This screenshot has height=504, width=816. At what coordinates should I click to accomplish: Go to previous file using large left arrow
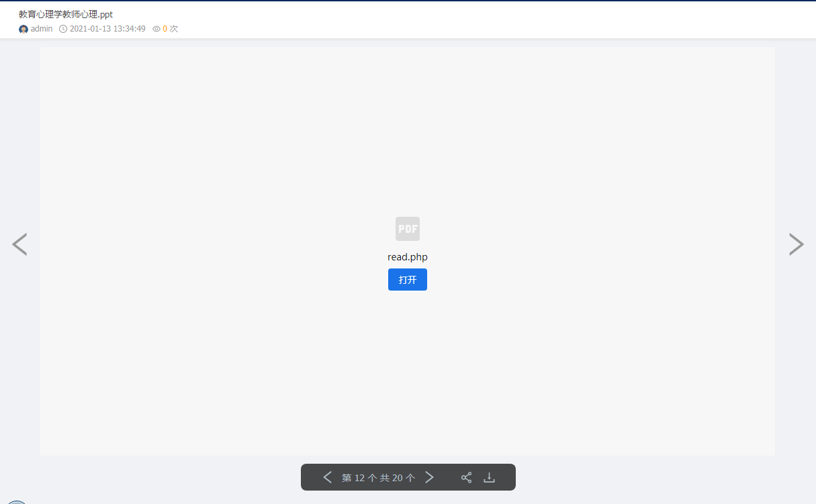click(19, 244)
